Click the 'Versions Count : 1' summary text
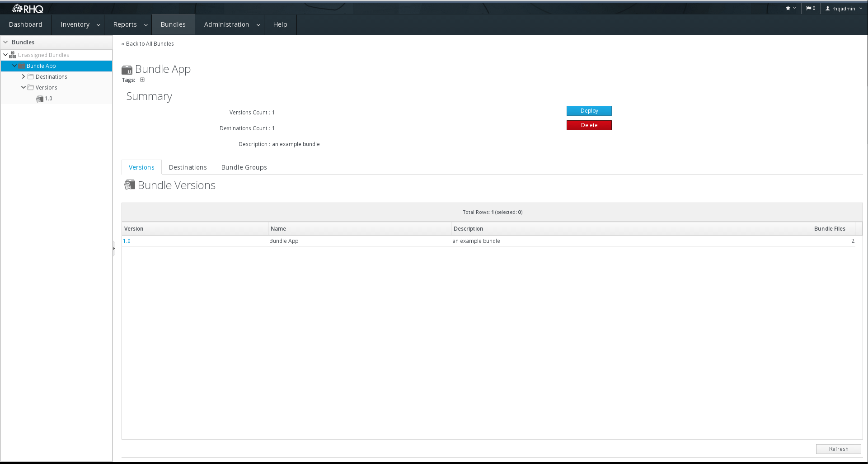This screenshot has width=868, height=464. [252, 113]
